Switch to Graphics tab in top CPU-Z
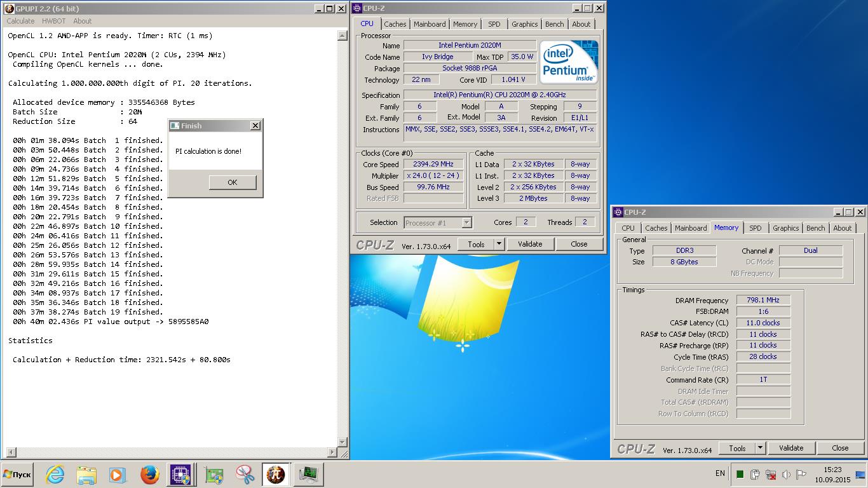This screenshot has width=868, height=488. coord(525,24)
